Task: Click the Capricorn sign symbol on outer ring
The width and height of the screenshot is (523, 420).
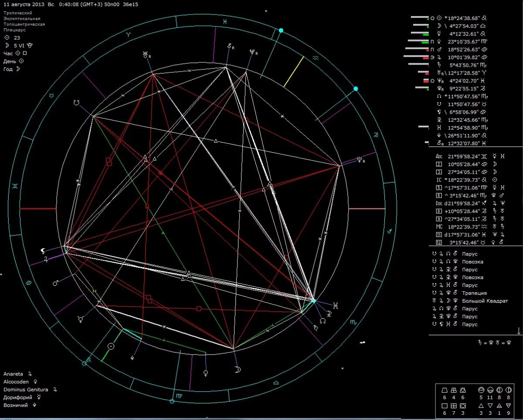Action: (x=375, y=136)
